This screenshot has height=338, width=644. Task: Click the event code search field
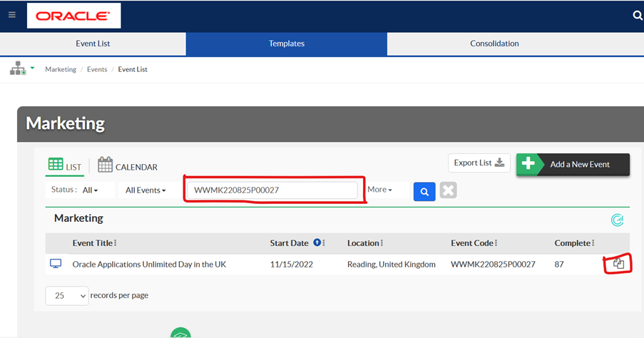pos(272,190)
